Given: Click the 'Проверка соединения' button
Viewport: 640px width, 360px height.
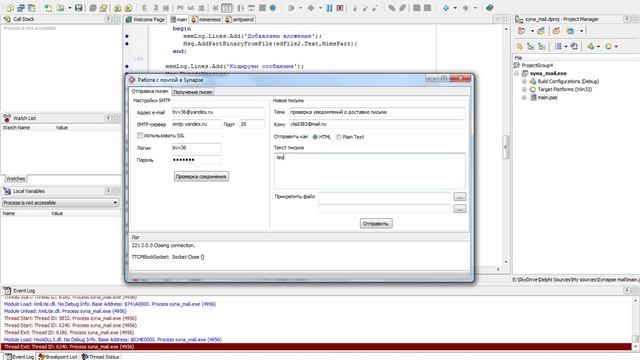Looking at the screenshot, I should tap(201, 176).
